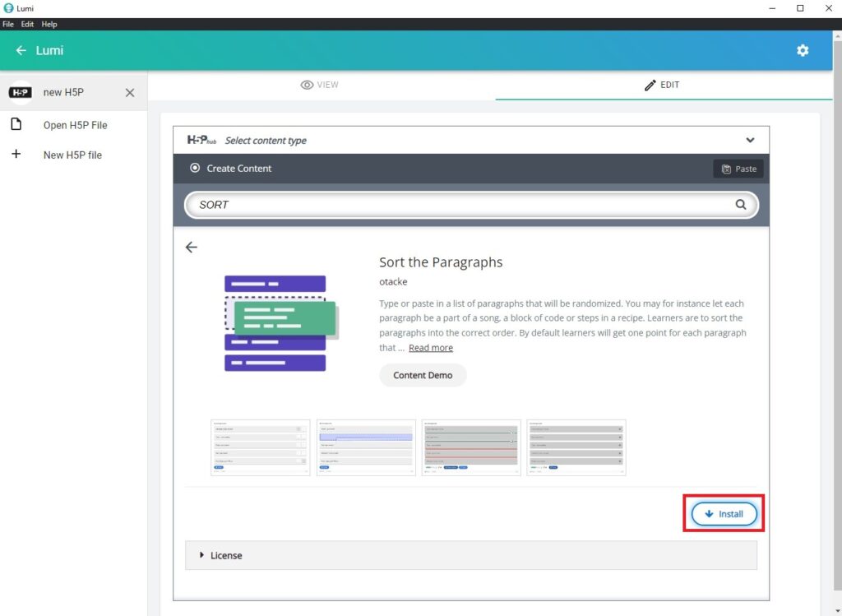This screenshot has width=842, height=616.
Task: Paste content using the Paste button
Action: click(738, 169)
